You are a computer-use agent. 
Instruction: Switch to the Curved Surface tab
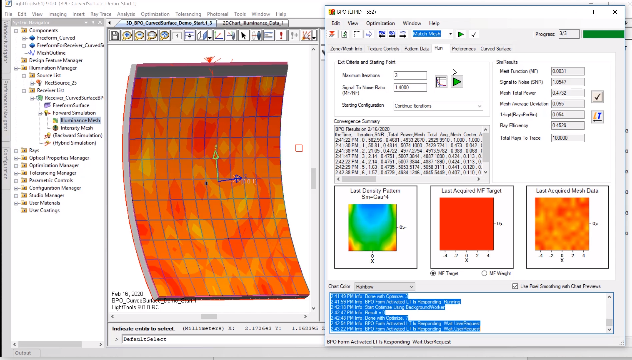tap(495, 49)
